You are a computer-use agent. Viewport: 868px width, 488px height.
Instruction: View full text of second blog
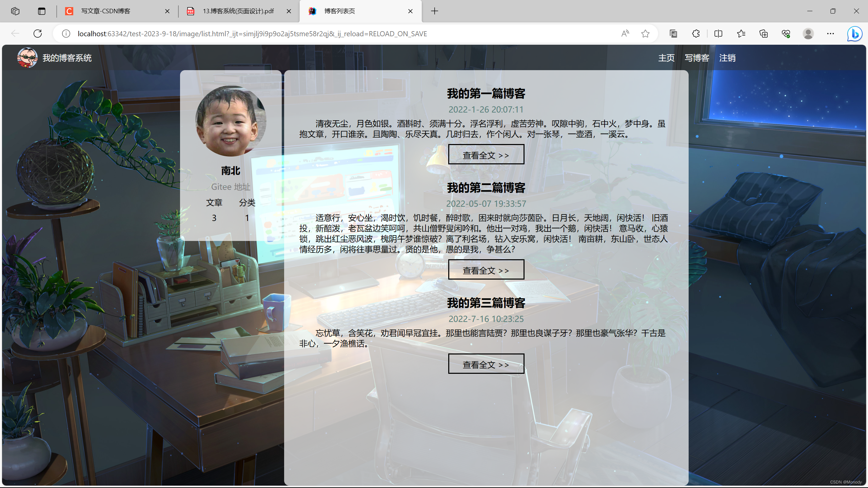tap(486, 270)
